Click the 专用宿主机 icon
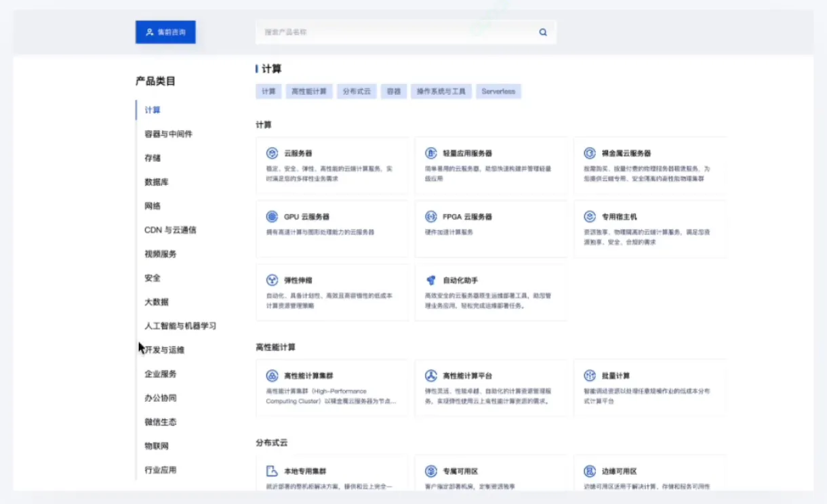 click(590, 217)
